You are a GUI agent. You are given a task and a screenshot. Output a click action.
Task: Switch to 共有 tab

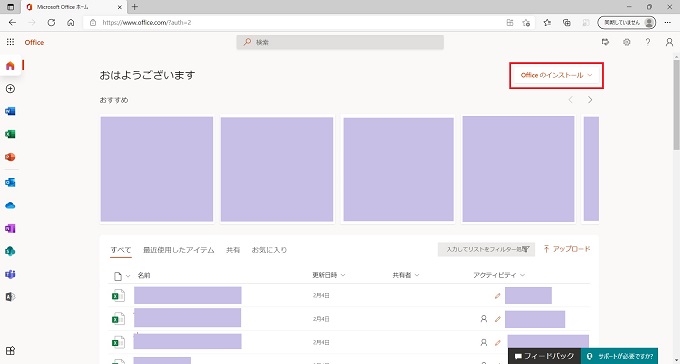(233, 250)
